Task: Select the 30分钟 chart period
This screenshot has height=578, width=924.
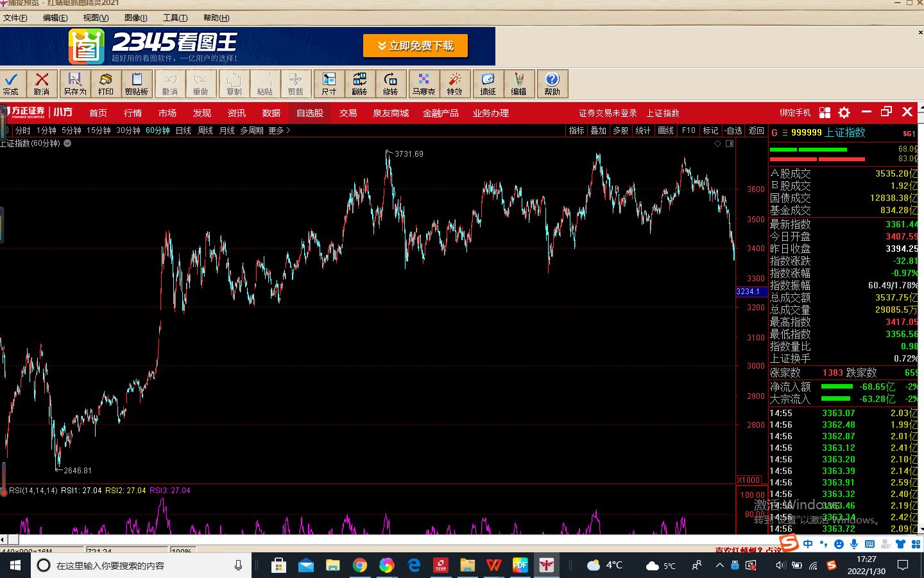Action: coord(128,130)
